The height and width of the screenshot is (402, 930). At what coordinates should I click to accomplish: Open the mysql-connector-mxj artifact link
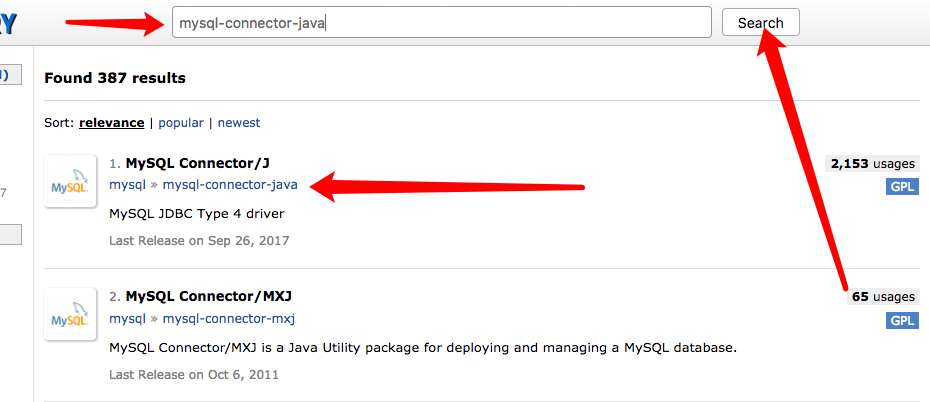coord(229,319)
